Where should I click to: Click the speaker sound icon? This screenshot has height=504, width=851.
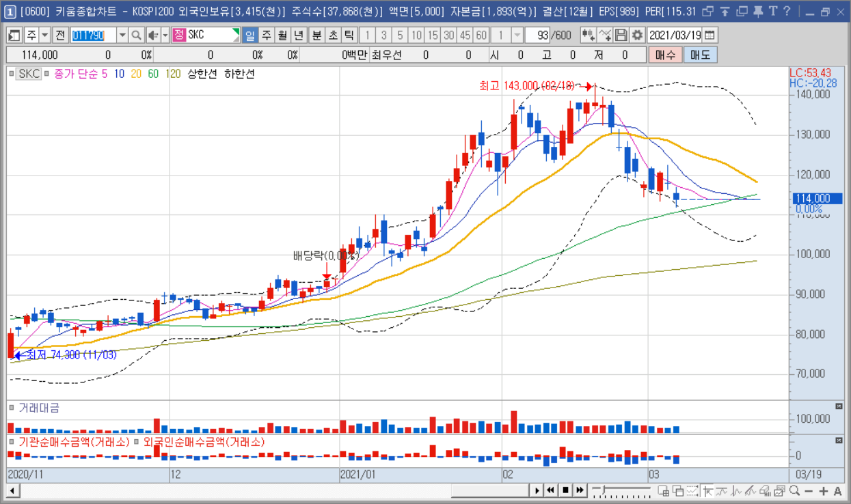pyautogui.click(x=153, y=35)
